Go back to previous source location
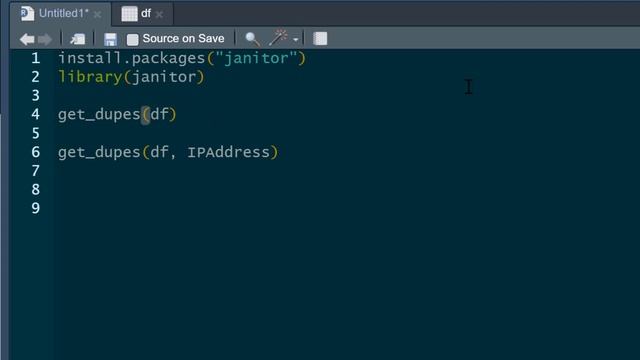640x360 pixels. click(27, 39)
